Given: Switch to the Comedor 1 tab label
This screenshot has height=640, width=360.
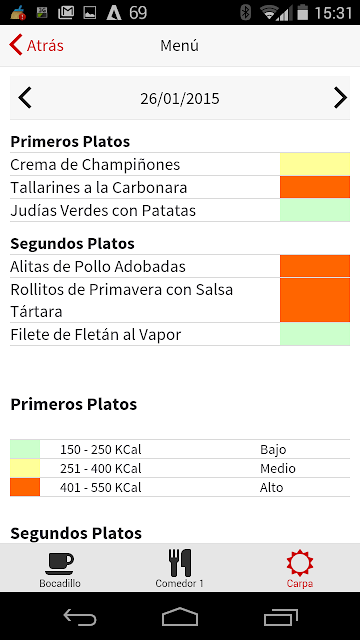Looking at the screenshot, I should 179,583.
